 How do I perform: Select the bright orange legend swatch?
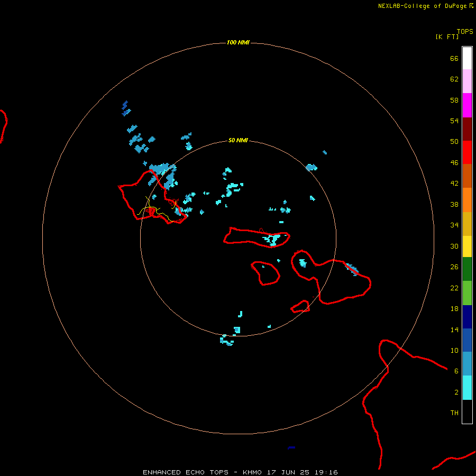tap(467, 200)
